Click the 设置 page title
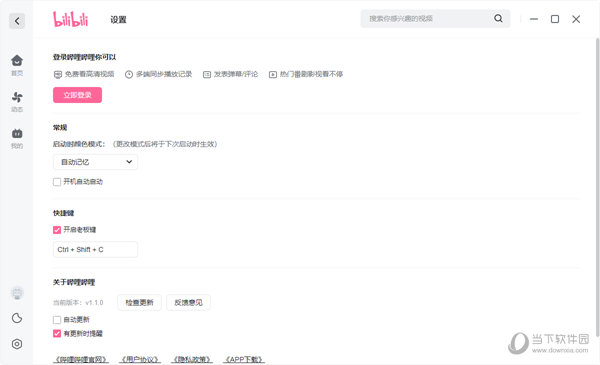 [x=118, y=20]
